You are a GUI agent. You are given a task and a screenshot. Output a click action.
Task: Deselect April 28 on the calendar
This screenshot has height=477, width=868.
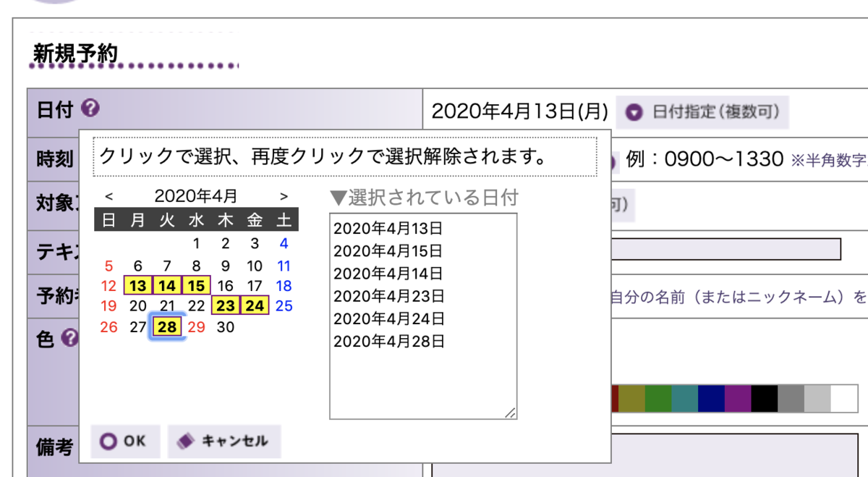[166, 326]
